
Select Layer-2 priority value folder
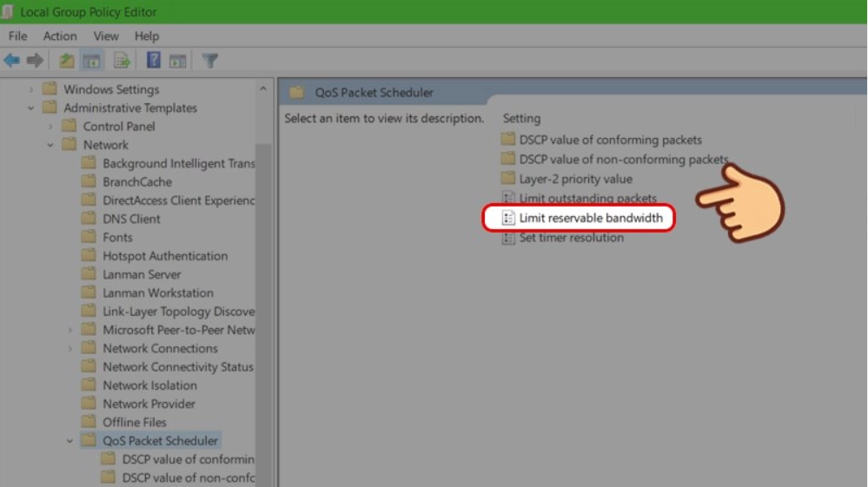click(576, 179)
